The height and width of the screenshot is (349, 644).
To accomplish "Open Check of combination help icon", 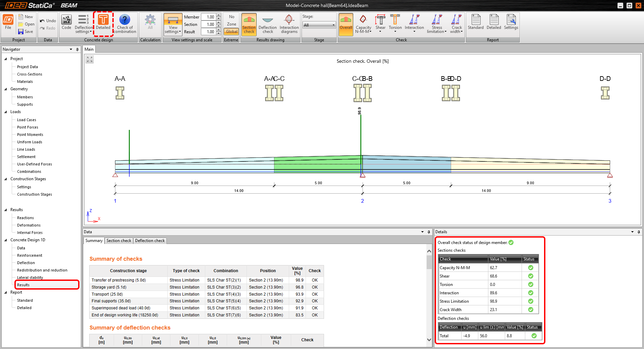I will [124, 20].
